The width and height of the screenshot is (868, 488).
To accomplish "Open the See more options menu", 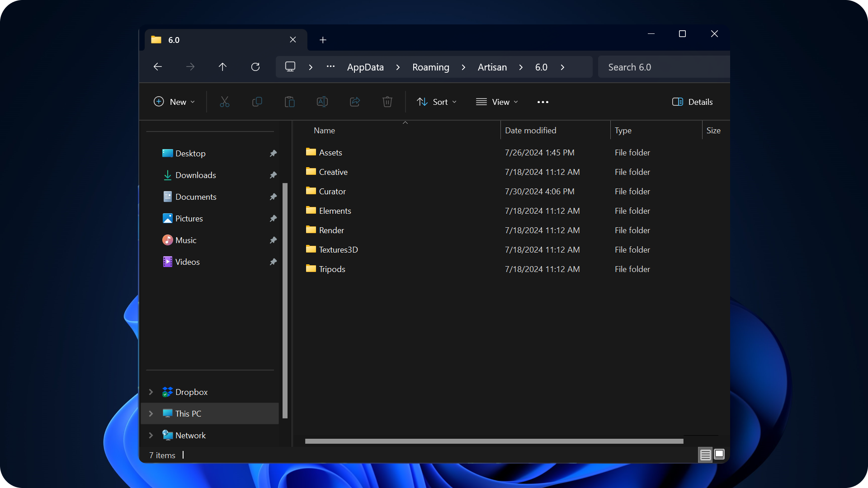I will click(x=543, y=102).
